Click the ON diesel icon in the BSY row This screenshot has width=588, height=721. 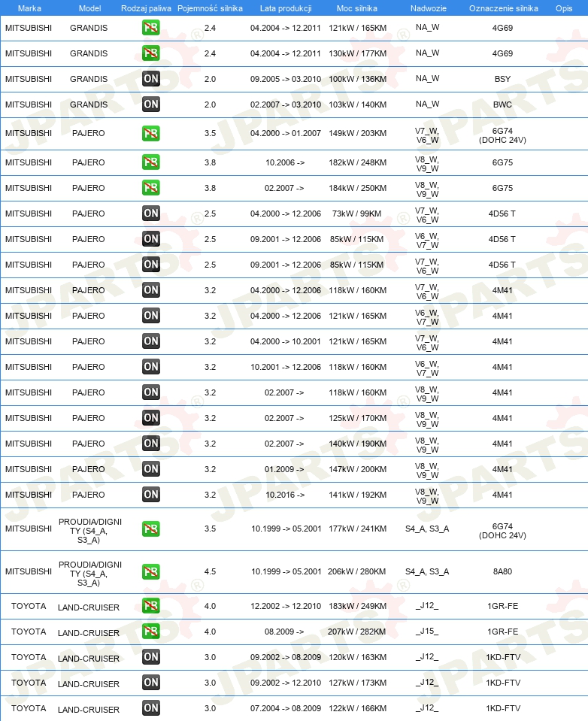[x=151, y=79]
